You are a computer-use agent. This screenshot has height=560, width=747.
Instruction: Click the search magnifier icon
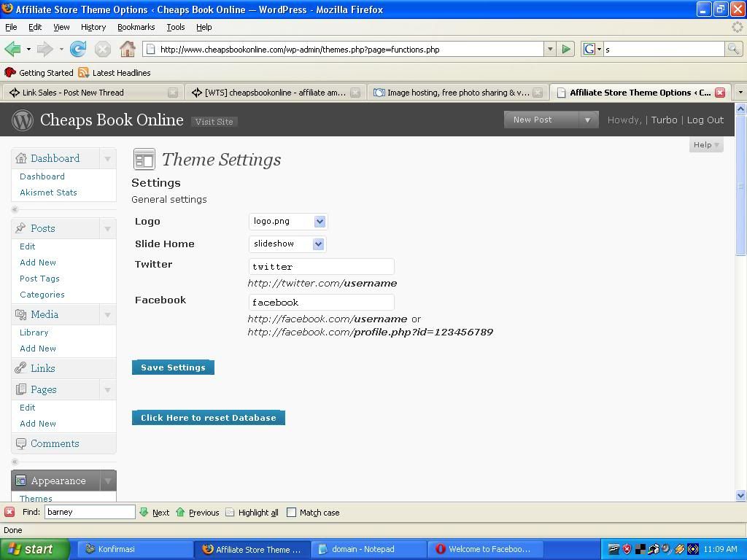click(x=733, y=50)
